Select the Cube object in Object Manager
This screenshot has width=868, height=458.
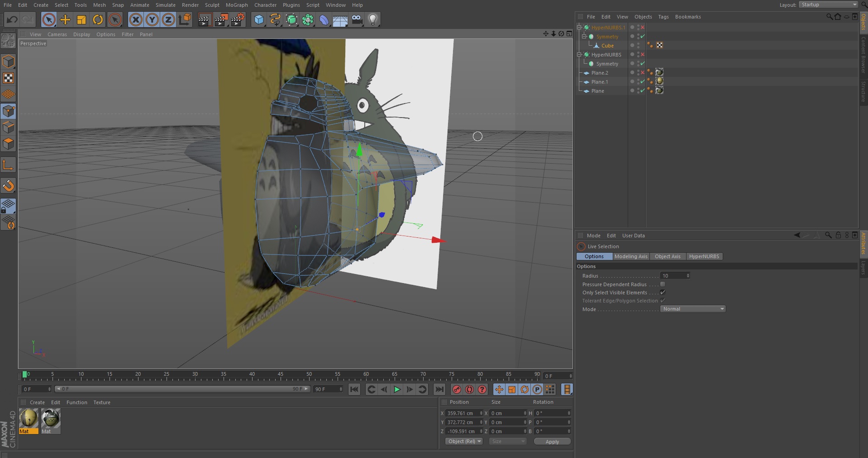pyautogui.click(x=607, y=46)
